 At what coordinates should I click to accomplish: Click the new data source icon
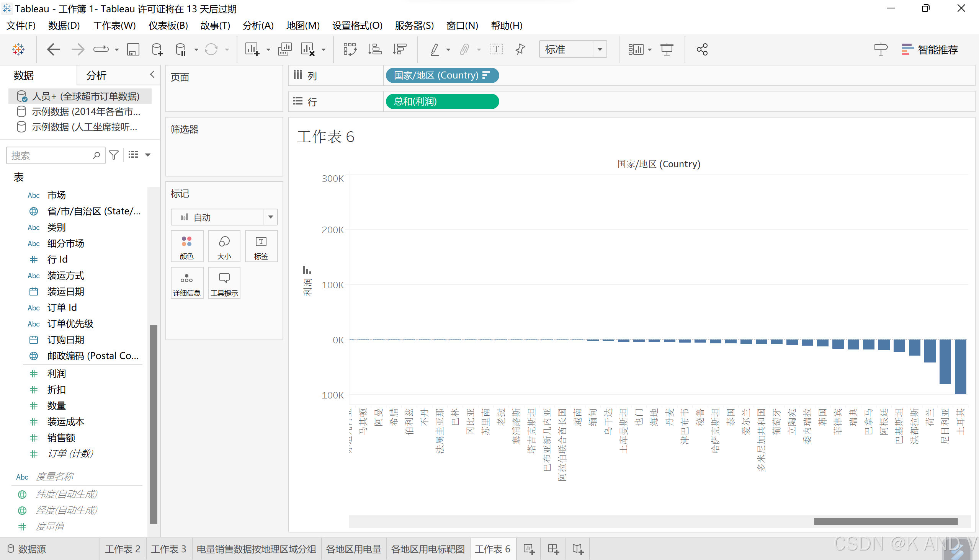point(157,50)
